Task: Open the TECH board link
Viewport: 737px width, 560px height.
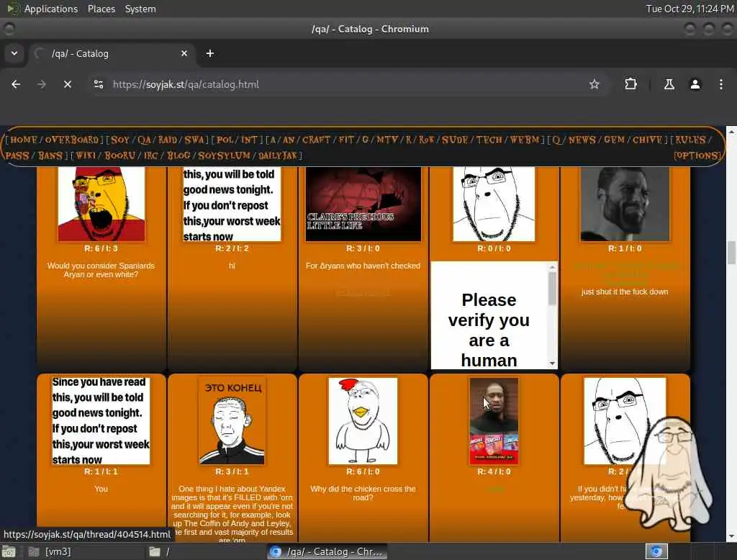Action: coord(489,140)
